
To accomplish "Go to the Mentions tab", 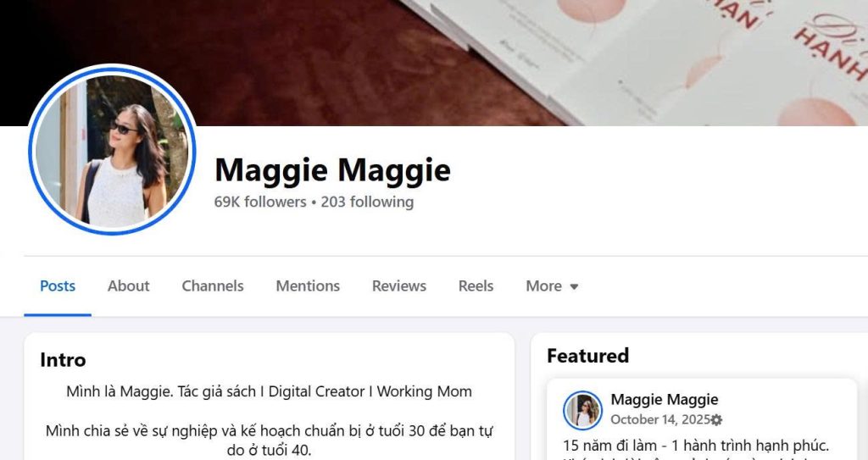I will click(x=308, y=286).
